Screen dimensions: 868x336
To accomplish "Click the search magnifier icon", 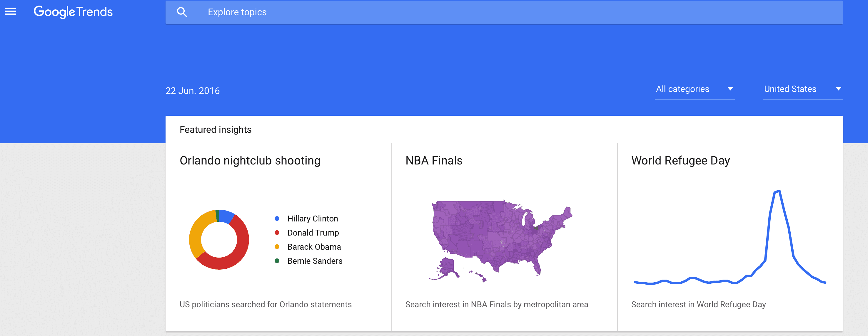I will point(182,12).
